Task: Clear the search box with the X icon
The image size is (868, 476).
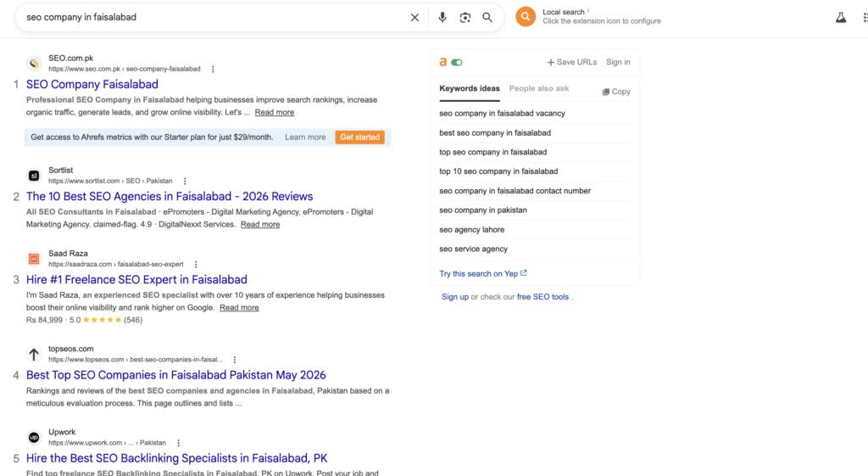Action: click(415, 17)
